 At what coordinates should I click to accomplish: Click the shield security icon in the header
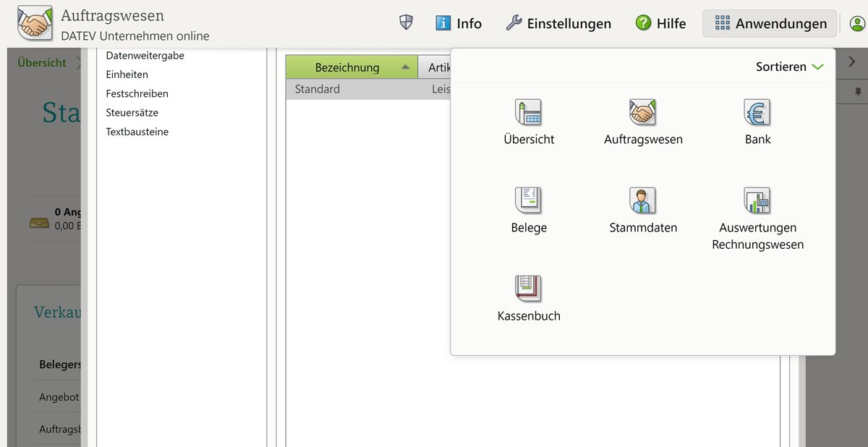coord(405,22)
